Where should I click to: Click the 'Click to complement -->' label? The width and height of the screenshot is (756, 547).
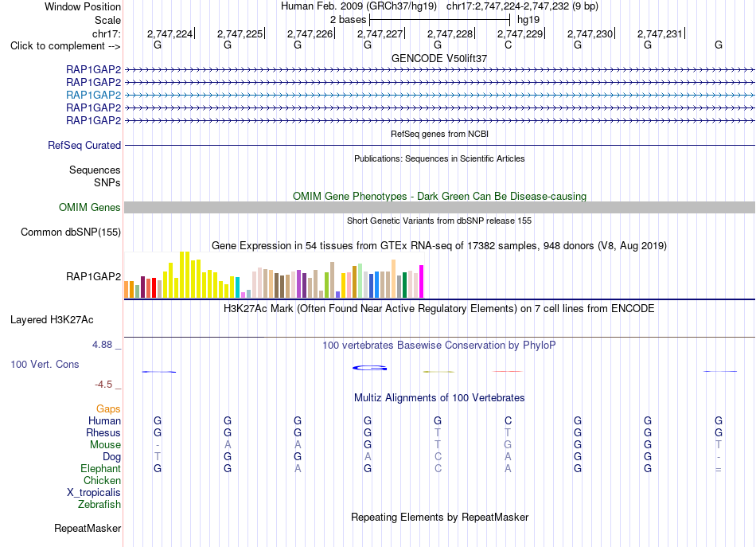coord(65,46)
